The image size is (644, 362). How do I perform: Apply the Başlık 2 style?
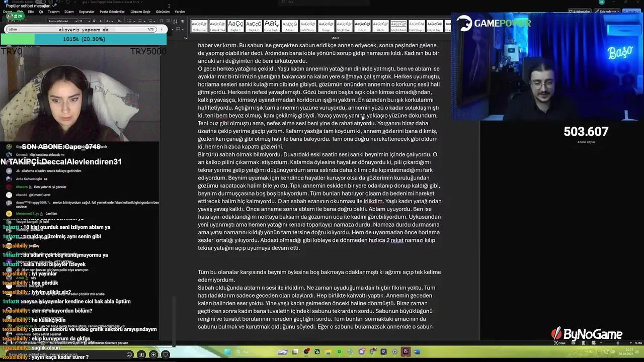[x=254, y=26]
